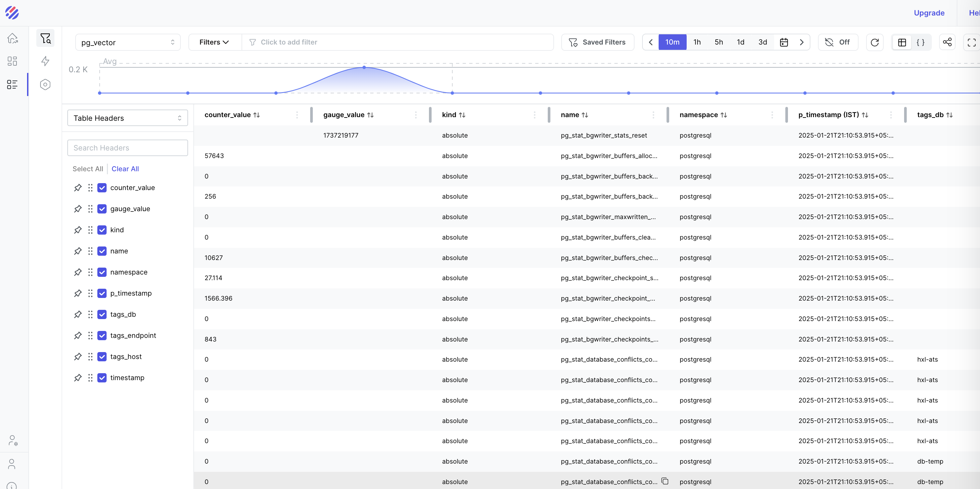This screenshot has height=489, width=980.
Task: Select the 3d time range
Action: 763,42
